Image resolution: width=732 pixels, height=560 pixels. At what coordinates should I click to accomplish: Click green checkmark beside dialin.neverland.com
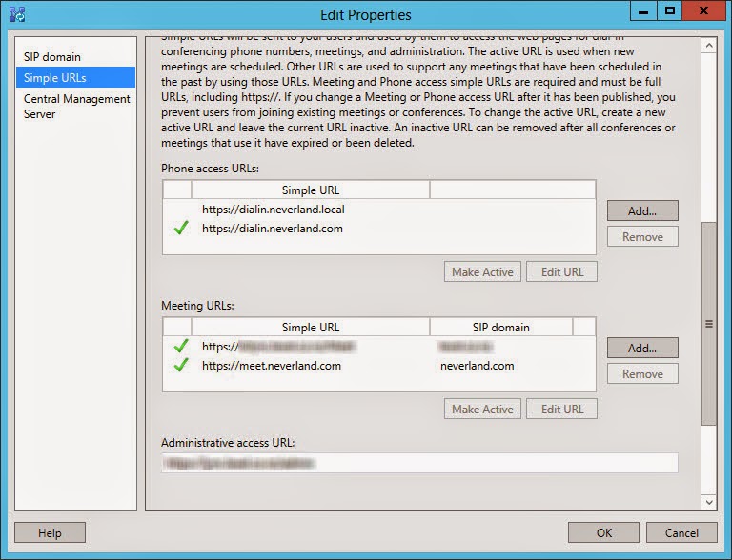181,229
